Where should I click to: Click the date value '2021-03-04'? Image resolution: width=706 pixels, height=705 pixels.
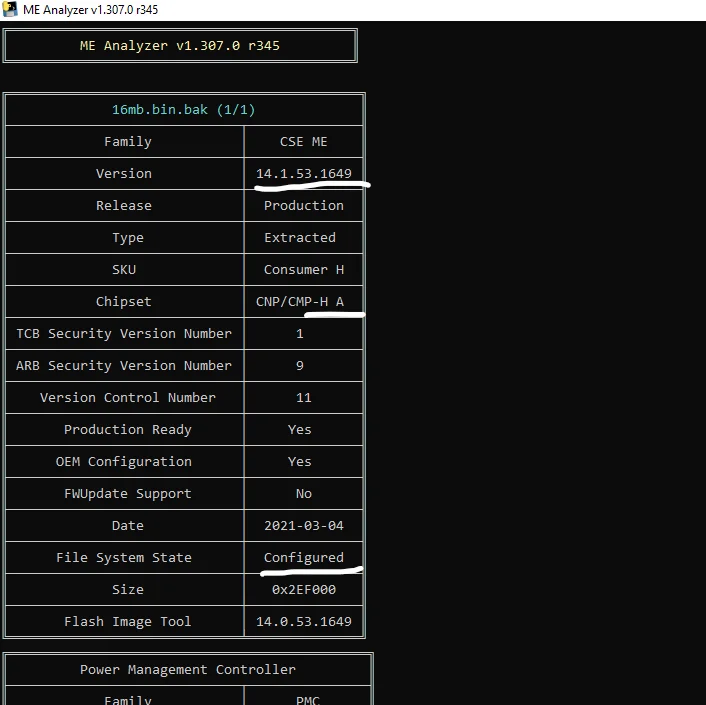[303, 525]
